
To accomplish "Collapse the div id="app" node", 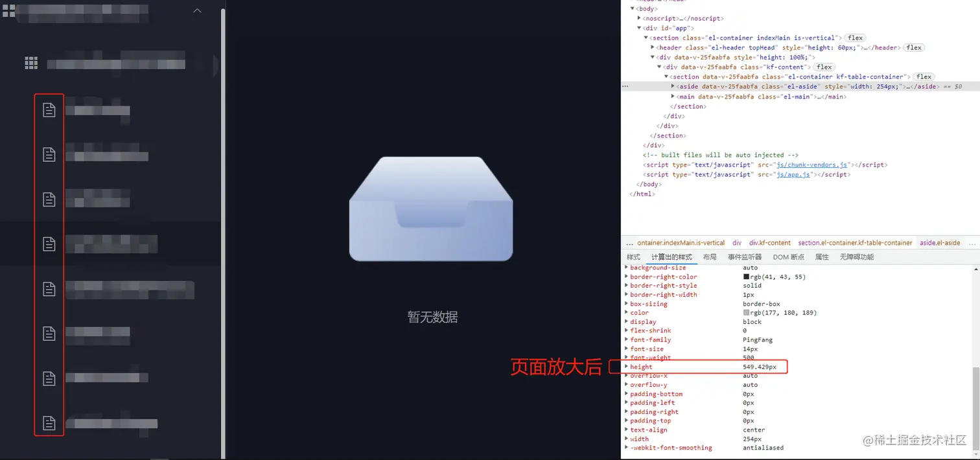I will [x=639, y=28].
